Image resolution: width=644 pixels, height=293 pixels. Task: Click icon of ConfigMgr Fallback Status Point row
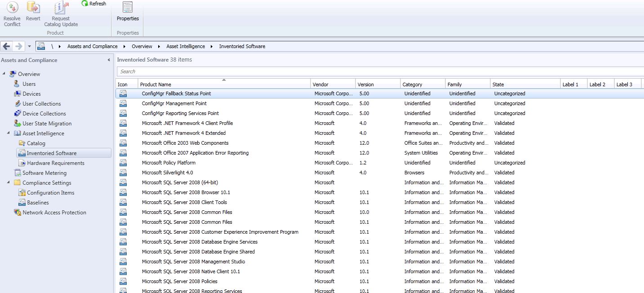[123, 93]
